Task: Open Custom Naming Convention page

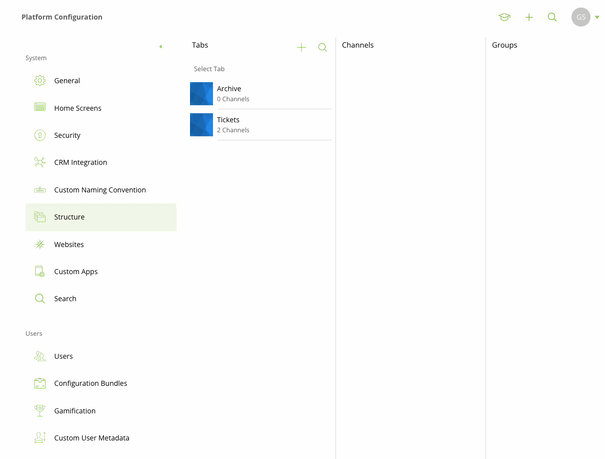Action: tap(100, 190)
